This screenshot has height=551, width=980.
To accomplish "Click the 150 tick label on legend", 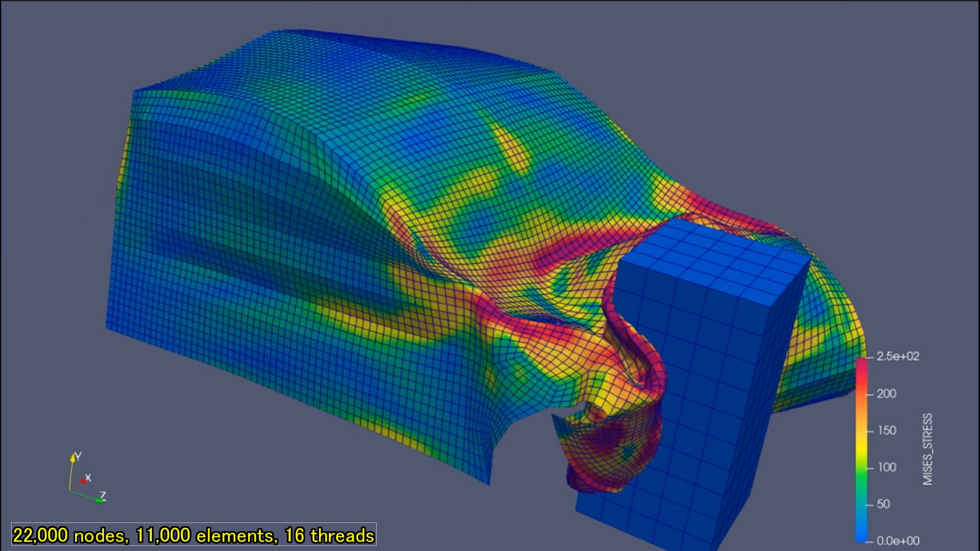I will tap(887, 431).
